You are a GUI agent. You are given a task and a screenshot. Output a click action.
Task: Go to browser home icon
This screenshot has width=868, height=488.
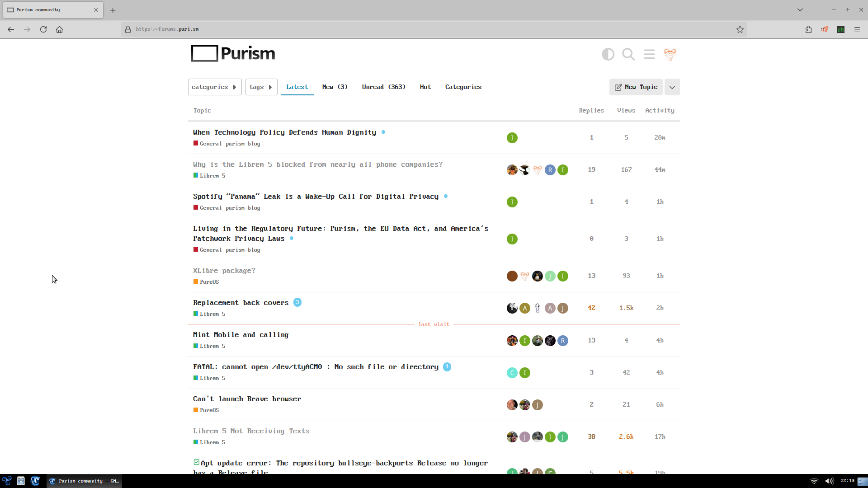59,29
